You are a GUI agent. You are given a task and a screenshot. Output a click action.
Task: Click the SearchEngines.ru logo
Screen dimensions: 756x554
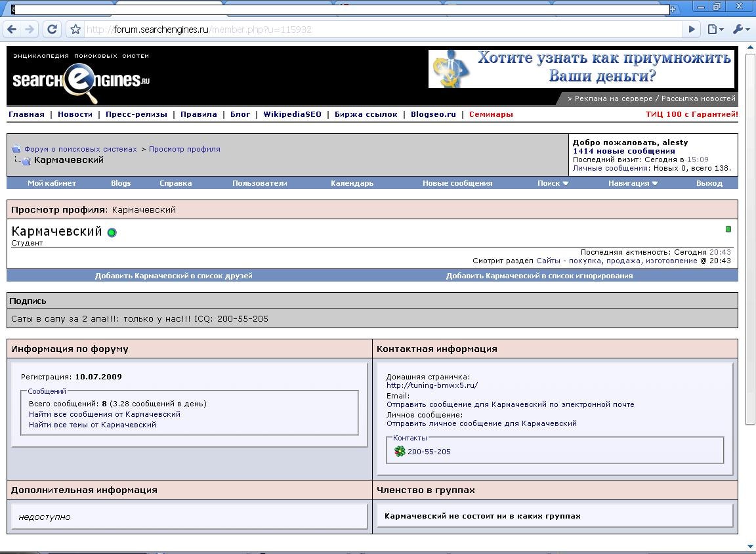tap(81, 81)
